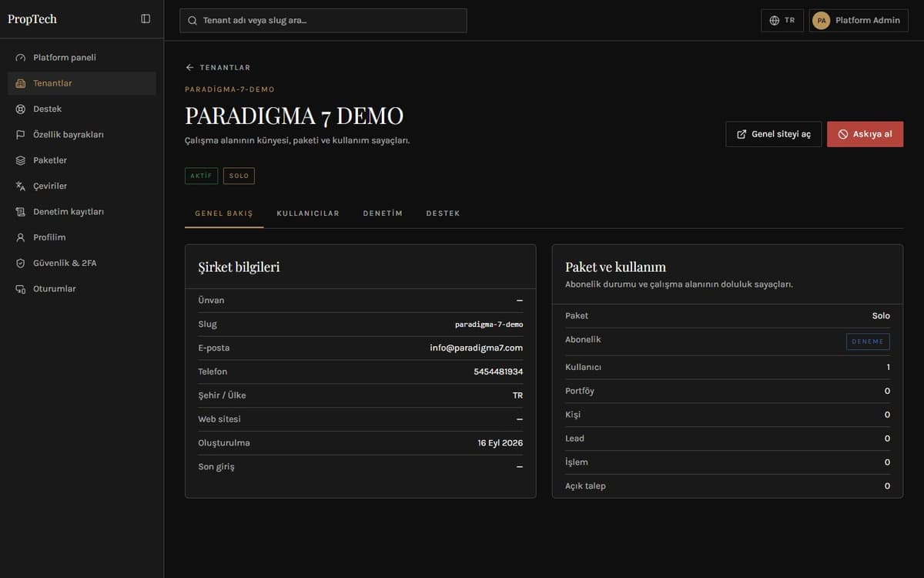Click the globe language icon

[775, 21]
